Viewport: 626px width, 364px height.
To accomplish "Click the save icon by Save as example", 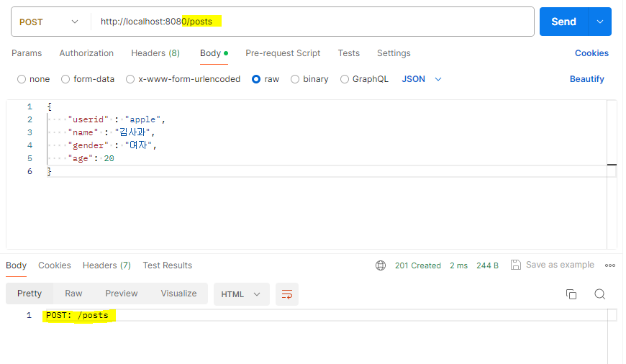I will 515,265.
